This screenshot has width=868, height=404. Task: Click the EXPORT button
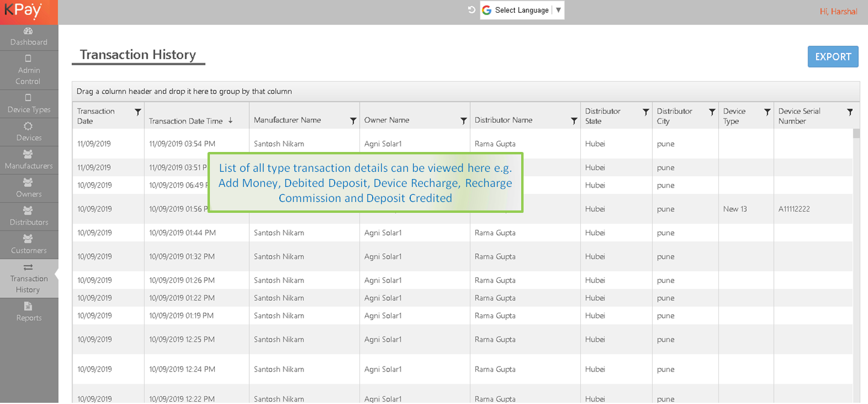coord(832,57)
